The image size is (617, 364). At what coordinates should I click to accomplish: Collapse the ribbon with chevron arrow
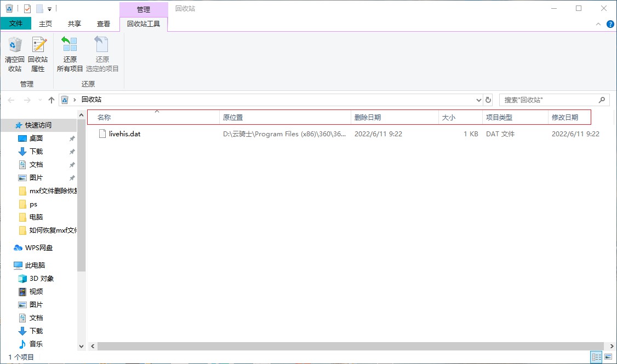pos(598,24)
